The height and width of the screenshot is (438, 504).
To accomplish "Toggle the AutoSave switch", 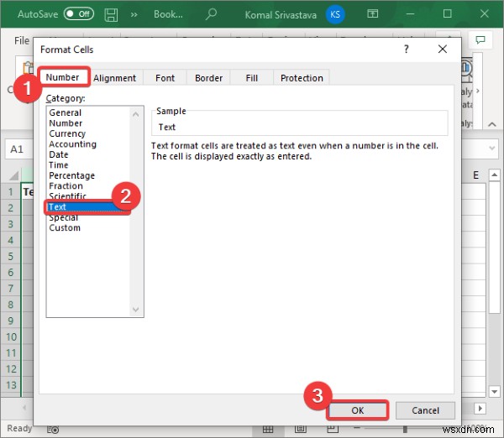I will point(78,14).
